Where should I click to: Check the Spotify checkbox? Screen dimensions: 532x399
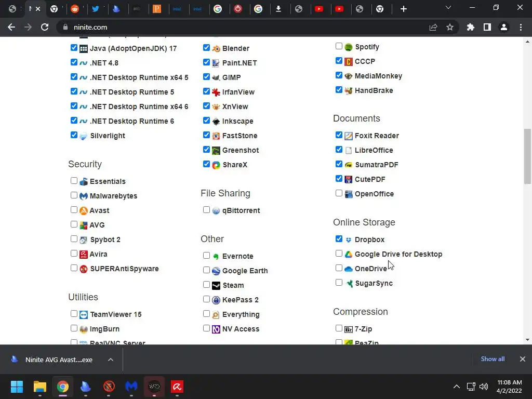pyautogui.click(x=339, y=46)
